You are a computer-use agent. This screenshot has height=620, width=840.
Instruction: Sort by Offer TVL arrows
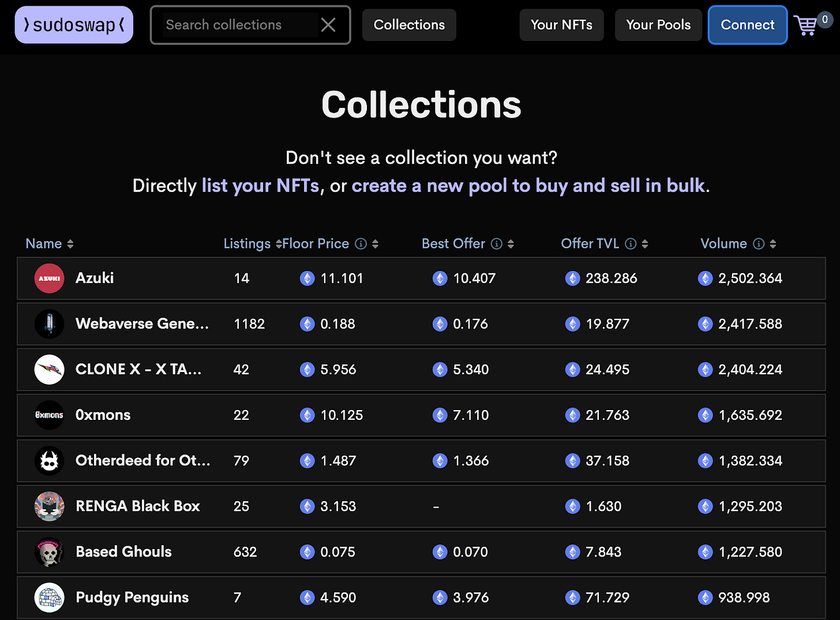click(x=645, y=244)
